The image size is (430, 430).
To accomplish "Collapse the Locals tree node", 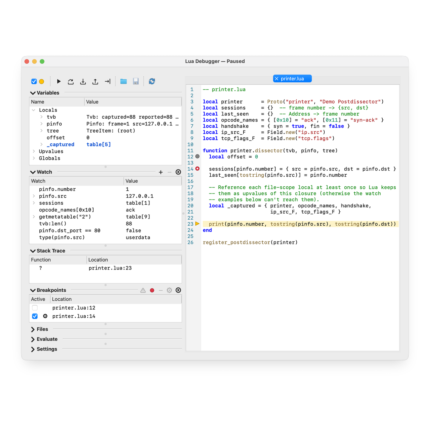I will pos(34,110).
